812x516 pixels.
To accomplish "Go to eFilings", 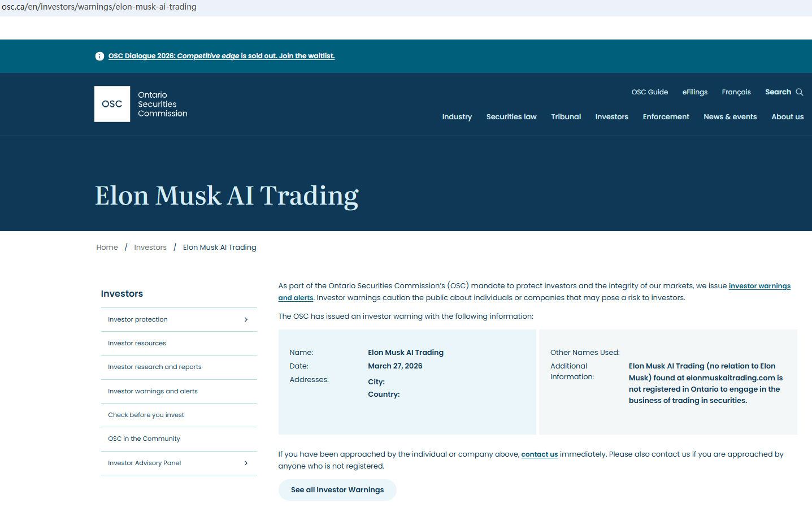I will coord(694,92).
